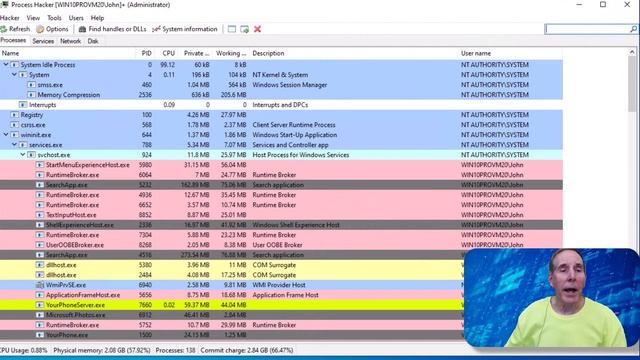Switch to the Disk tab

point(93,41)
